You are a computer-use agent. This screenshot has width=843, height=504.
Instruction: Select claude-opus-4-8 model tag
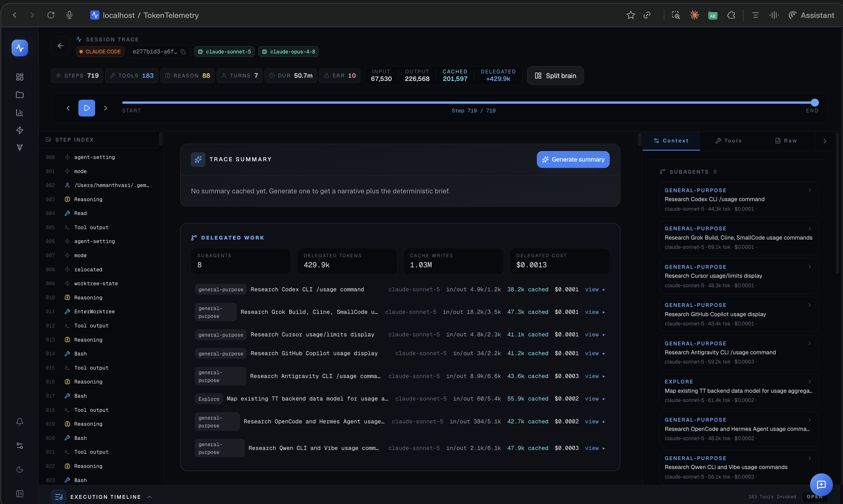pos(288,52)
